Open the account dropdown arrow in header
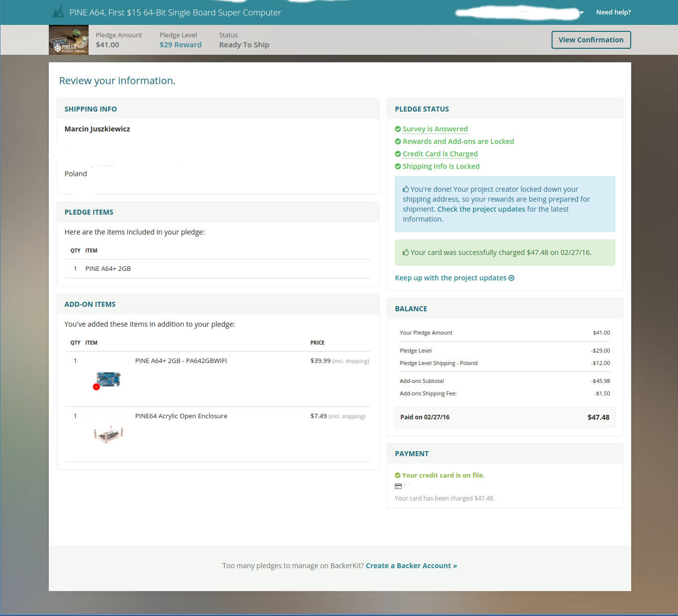 click(x=581, y=12)
